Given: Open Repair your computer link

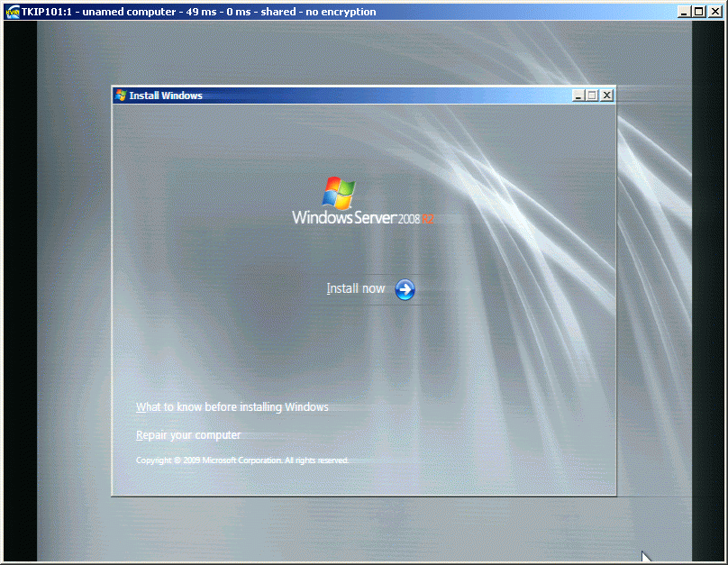Looking at the screenshot, I should point(188,435).
